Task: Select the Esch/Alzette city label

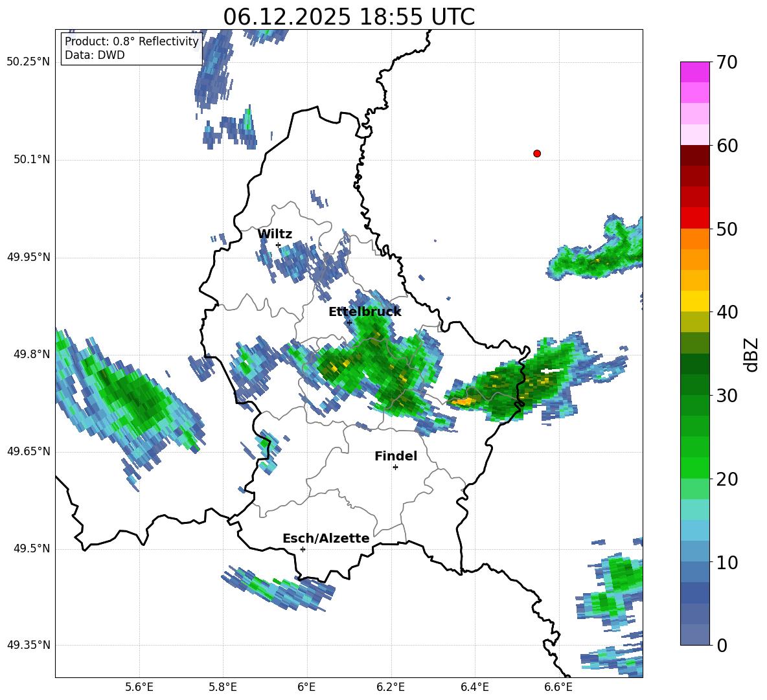Action: point(326,538)
